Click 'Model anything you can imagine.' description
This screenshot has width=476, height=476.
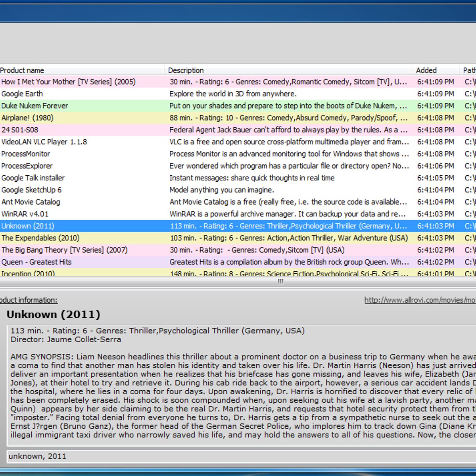(x=222, y=190)
